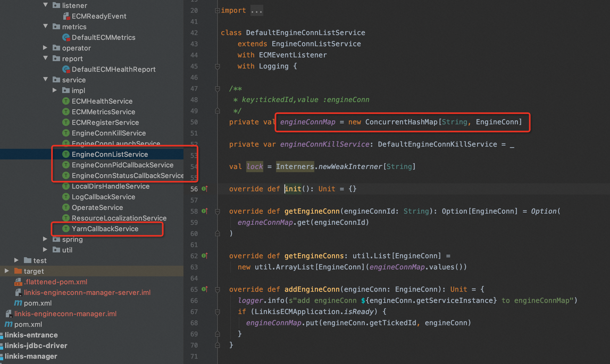Screen dimensions: 610x364
Task: Expand the folded import block
Action: coord(217,11)
